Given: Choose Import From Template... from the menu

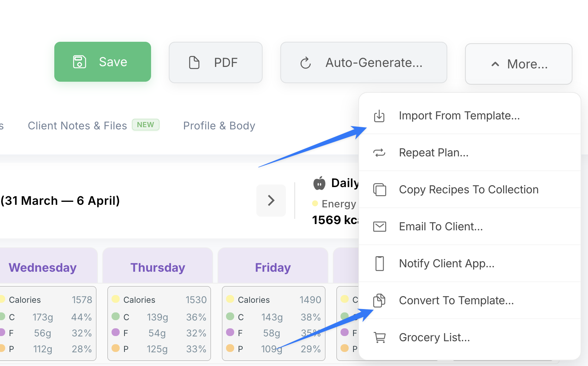Looking at the screenshot, I should click(470, 116).
